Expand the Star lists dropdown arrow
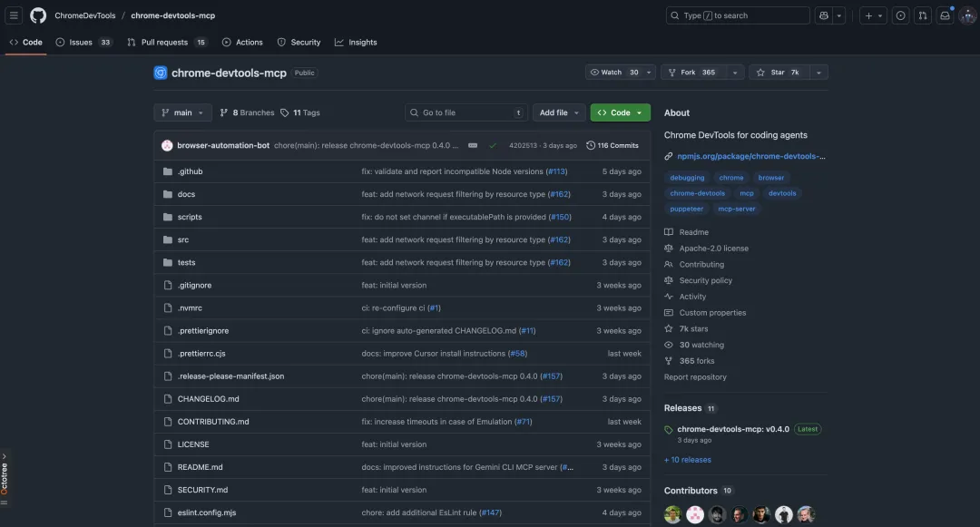The width and height of the screenshot is (980, 527). pyautogui.click(x=818, y=73)
